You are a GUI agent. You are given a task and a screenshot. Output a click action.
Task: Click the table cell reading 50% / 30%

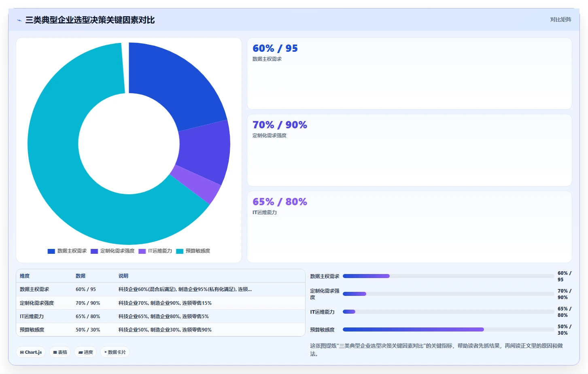(88, 330)
